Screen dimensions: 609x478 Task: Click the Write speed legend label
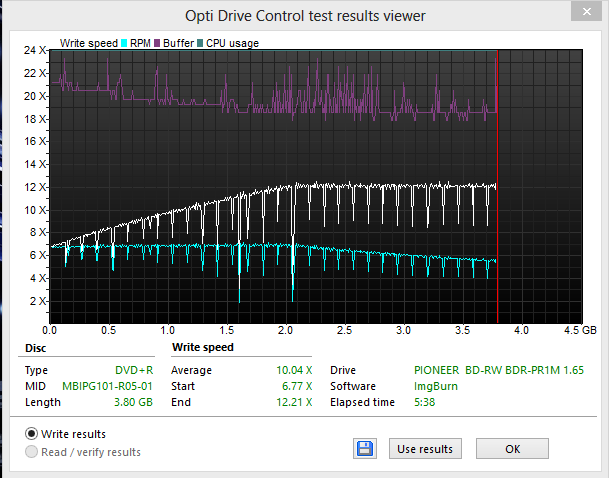click(x=89, y=43)
